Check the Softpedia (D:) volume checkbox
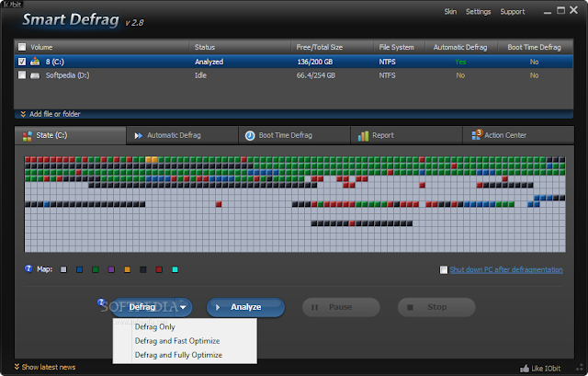The height and width of the screenshot is (376, 588). point(22,75)
